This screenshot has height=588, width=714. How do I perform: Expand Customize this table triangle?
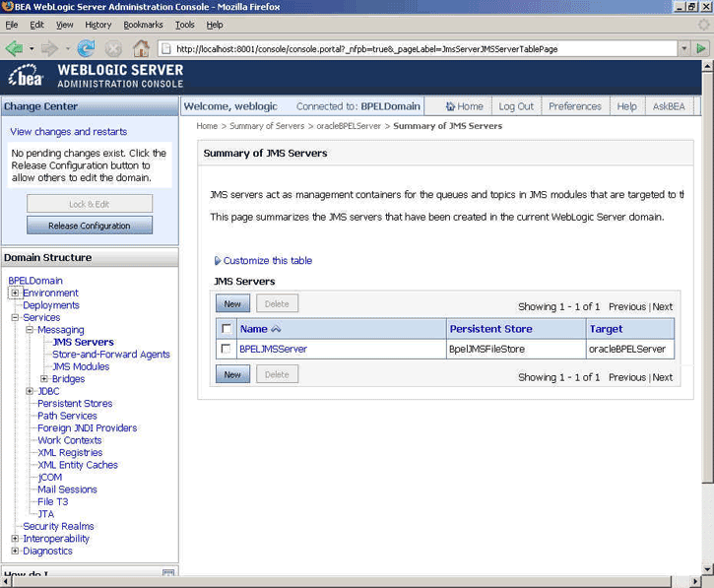[x=218, y=261]
